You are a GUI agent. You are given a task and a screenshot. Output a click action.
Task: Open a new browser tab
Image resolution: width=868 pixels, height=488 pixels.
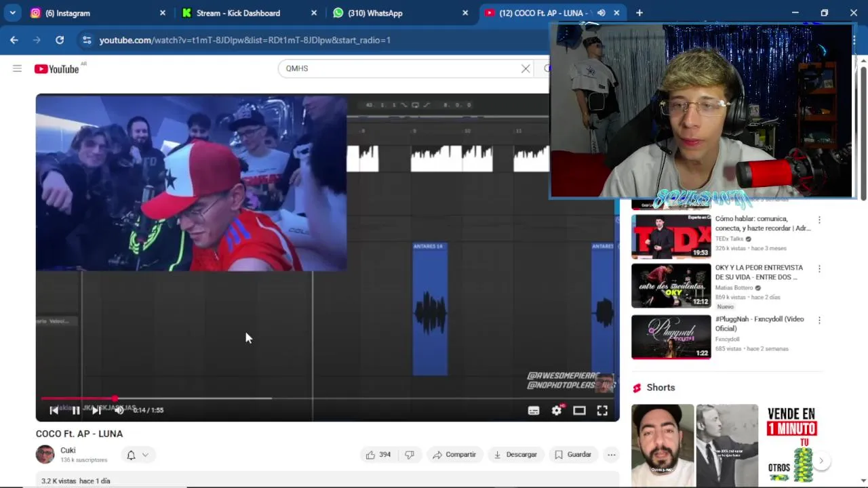tap(639, 13)
